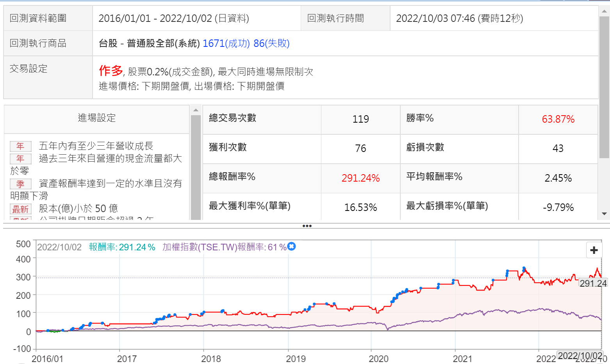This screenshot has width=610, height=364.
Task: Click the 最新 tag beside 股本(億)小於 50 億
Action: pos(20,209)
